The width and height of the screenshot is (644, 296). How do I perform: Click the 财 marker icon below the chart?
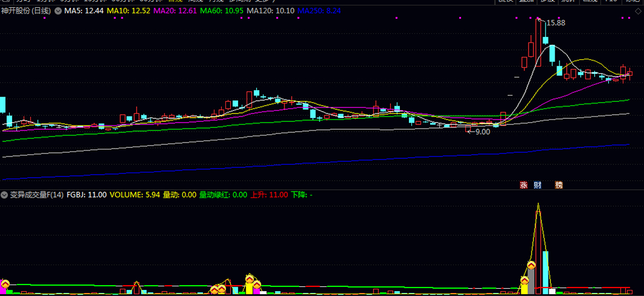[537, 185]
